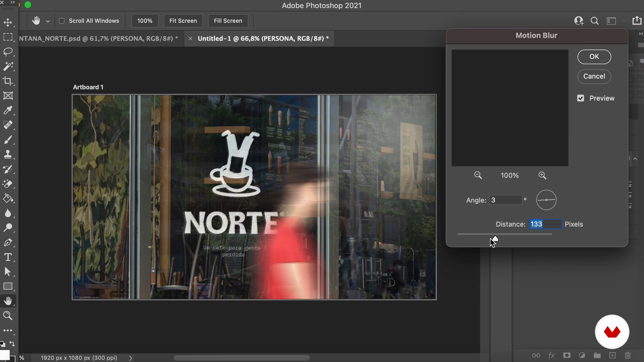Click the Artboard 1 label
This screenshot has width=644, height=362.
tap(88, 87)
